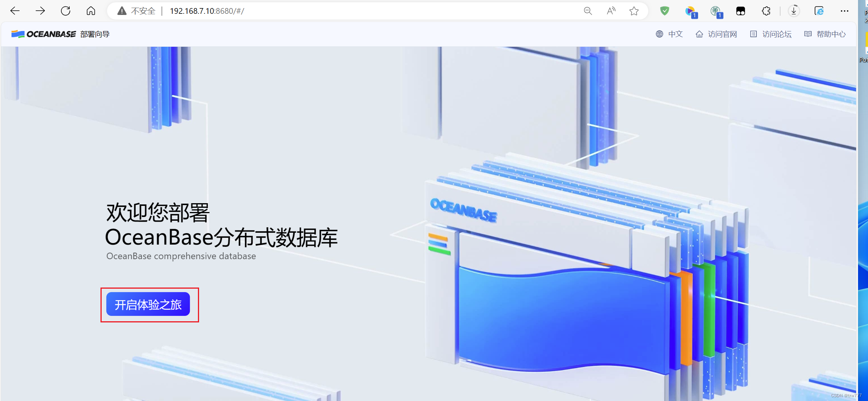Click the OceanBase logo in header
The width and height of the screenshot is (868, 401).
click(43, 34)
